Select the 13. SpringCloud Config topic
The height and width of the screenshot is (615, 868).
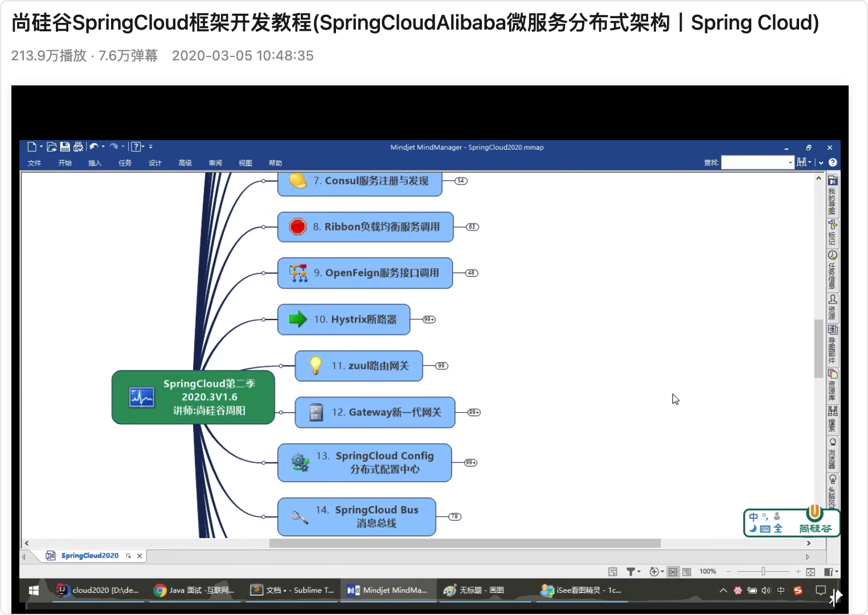365,463
